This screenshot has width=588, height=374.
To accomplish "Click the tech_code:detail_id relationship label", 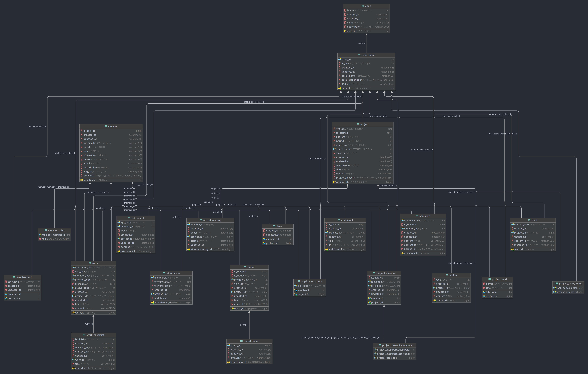I will 37,127.
